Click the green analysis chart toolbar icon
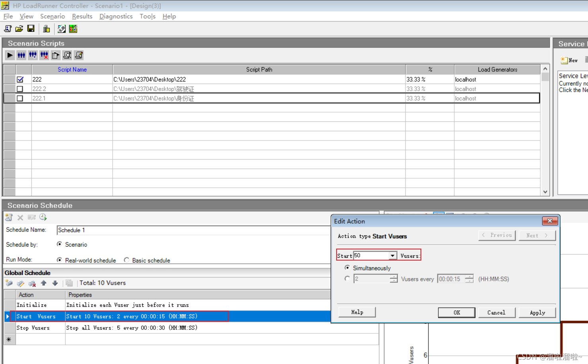This screenshot has width=588, height=364. pos(73,29)
